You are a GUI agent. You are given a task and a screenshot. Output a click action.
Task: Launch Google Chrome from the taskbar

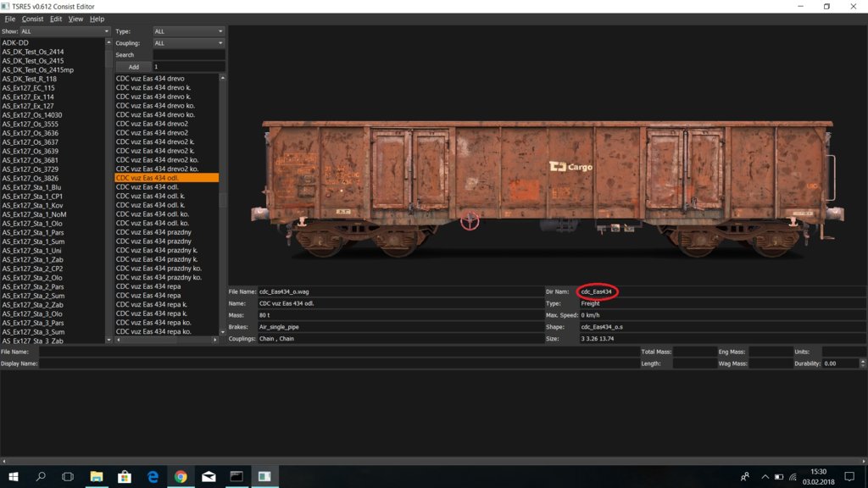(x=181, y=477)
